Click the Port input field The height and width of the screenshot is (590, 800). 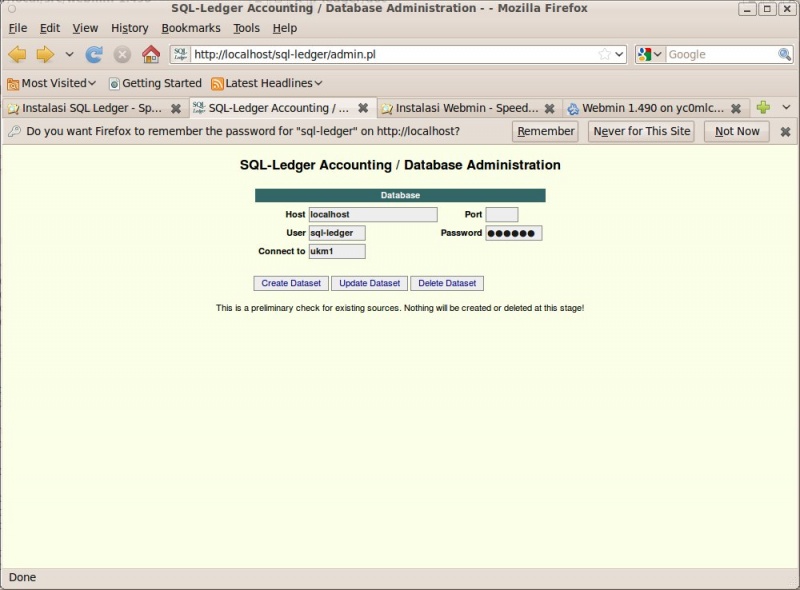tap(500, 213)
